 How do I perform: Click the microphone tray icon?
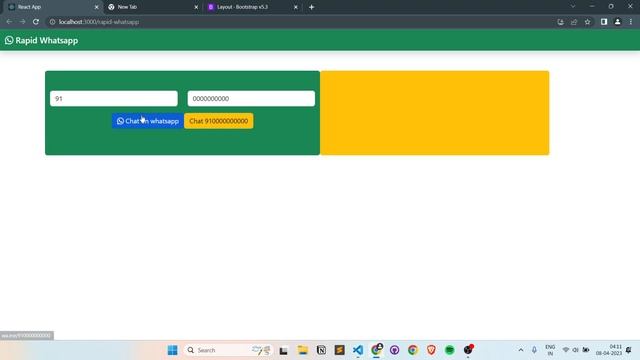[534, 350]
